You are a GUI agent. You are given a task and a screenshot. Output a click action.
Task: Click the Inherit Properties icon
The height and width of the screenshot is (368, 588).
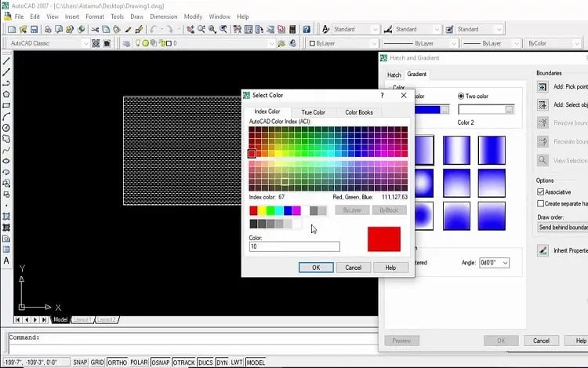click(x=543, y=250)
